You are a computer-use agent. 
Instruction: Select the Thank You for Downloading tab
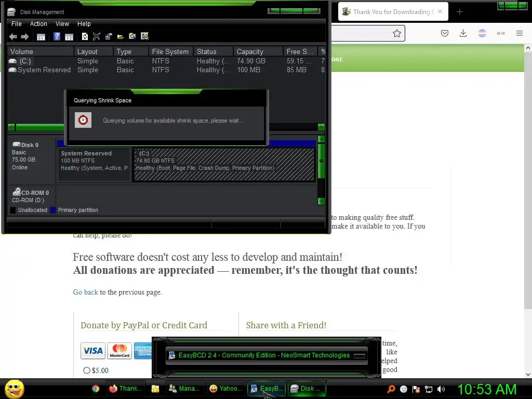pos(393,12)
